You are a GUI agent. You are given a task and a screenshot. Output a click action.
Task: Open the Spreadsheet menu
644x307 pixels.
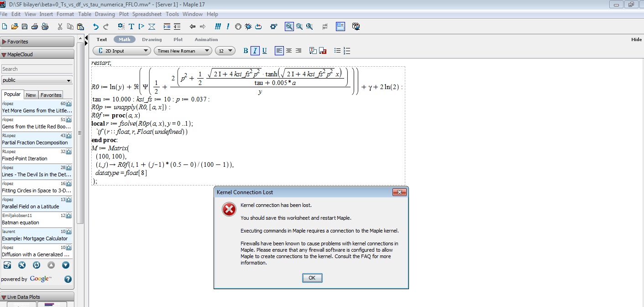click(x=147, y=14)
